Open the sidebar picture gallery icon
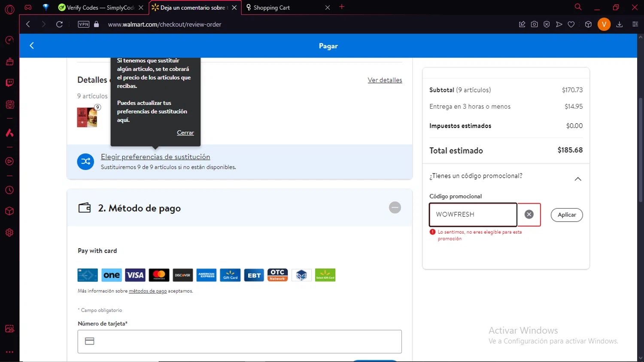Image resolution: width=644 pixels, height=362 pixels. (9, 329)
